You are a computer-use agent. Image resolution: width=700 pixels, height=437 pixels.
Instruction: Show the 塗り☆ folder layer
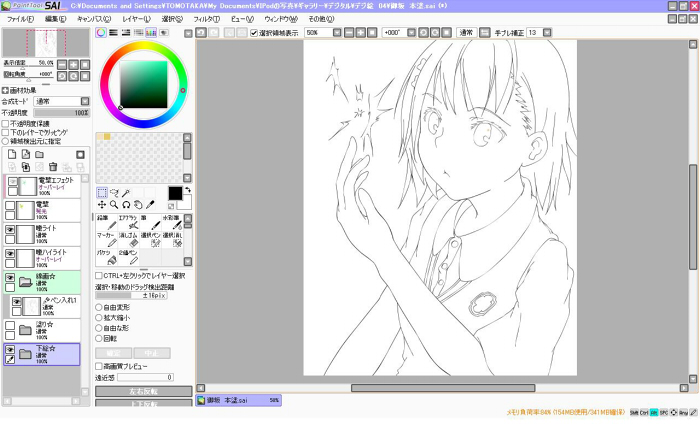[x=10, y=325]
